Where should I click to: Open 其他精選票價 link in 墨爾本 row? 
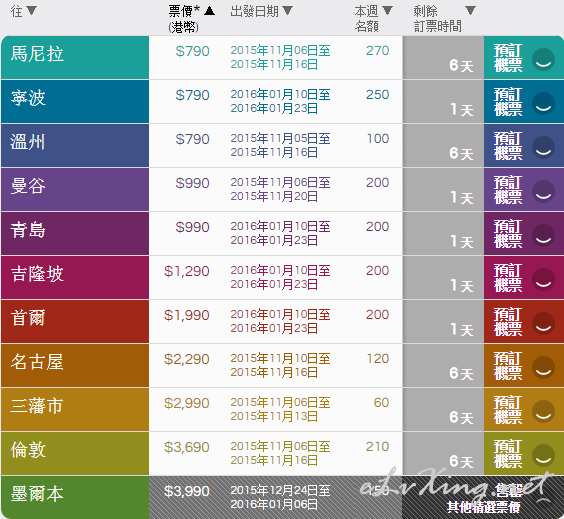(483, 507)
